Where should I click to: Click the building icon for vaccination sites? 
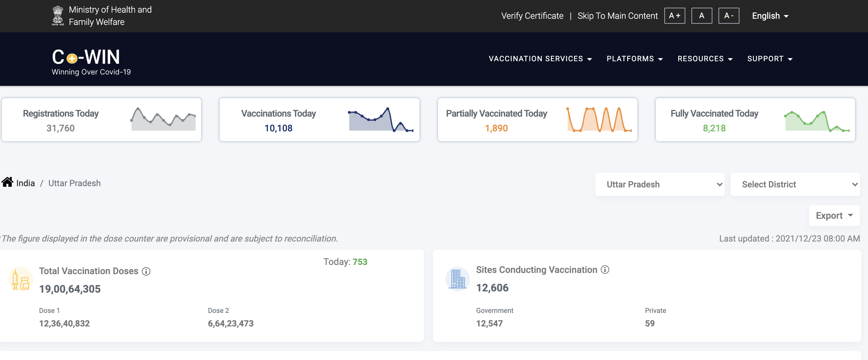click(x=458, y=279)
